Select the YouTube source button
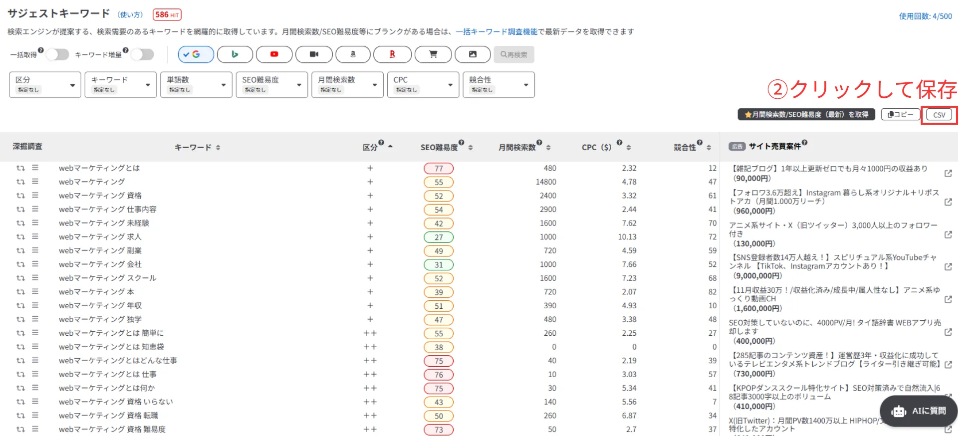The height and width of the screenshot is (436, 980). (x=274, y=54)
